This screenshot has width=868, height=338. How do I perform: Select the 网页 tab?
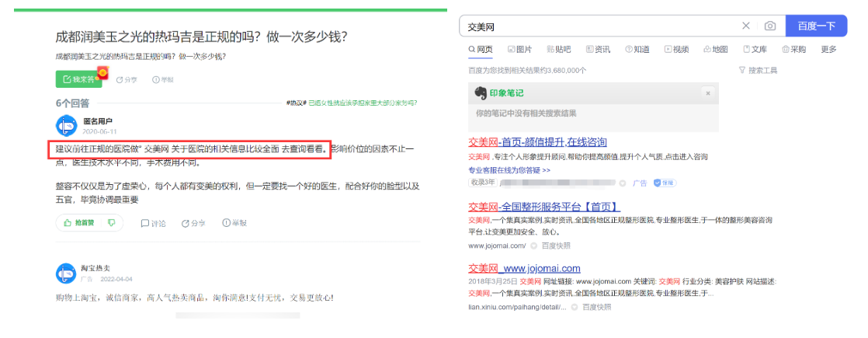tap(481, 49)
